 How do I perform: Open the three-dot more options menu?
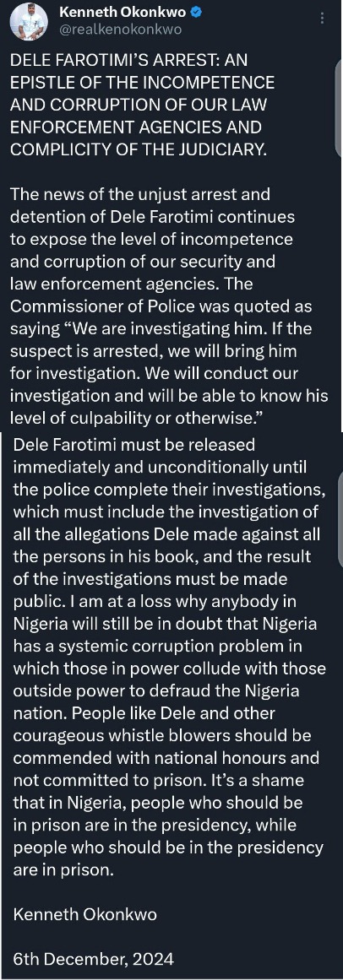[323, 18]
